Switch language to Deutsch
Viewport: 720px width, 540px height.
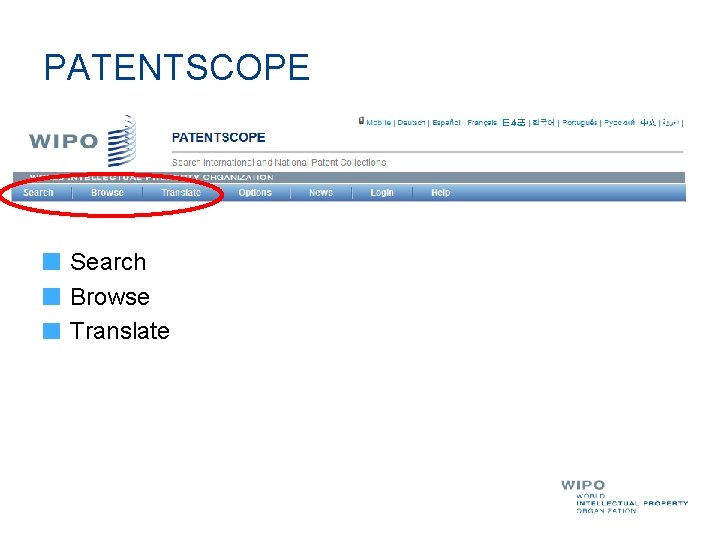pos(411,123)
